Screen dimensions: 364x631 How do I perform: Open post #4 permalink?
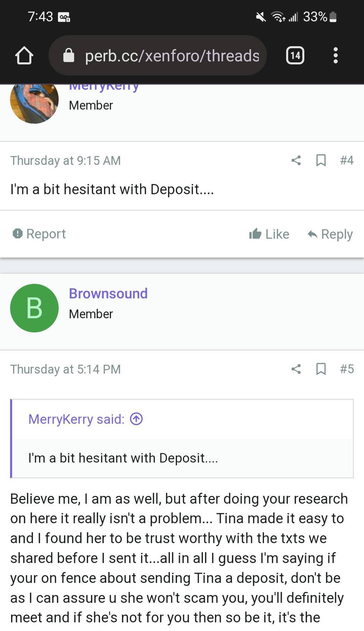point(347,160)
